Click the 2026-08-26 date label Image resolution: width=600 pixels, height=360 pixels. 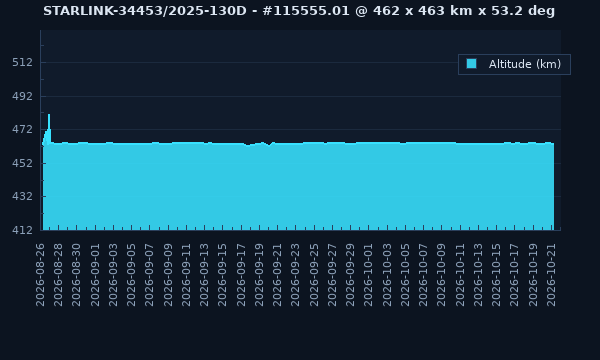(x=40, y=275)
